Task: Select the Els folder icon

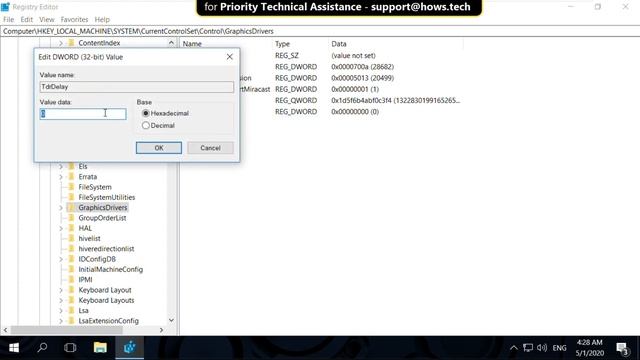Action: click(71, 166)
